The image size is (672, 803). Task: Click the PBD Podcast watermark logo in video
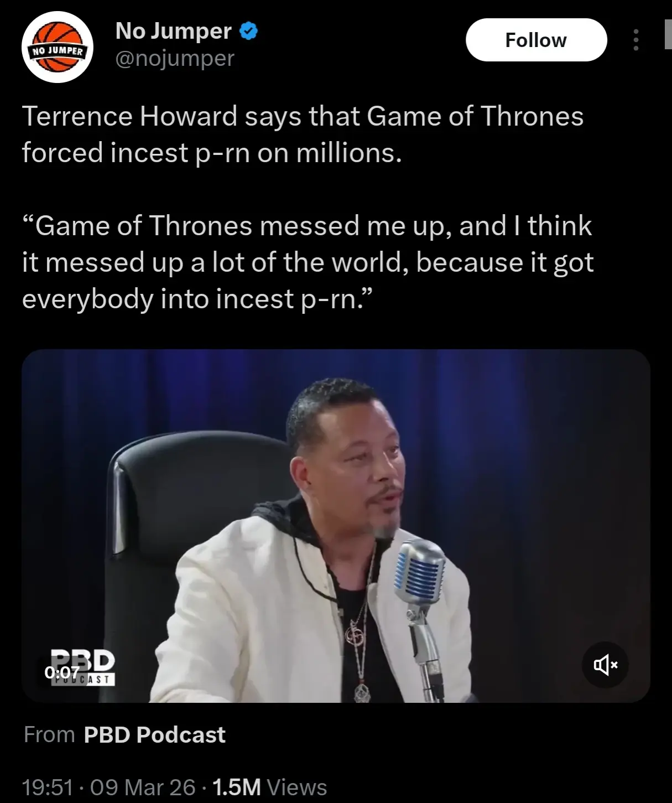pyautogui.click(x=83, y=667)
